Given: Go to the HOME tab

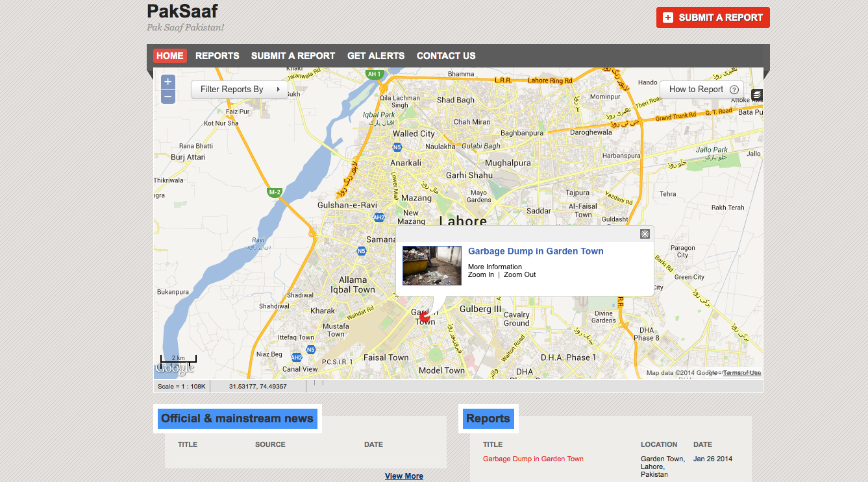Looking at the screenshot, I should tap(170, 56).
